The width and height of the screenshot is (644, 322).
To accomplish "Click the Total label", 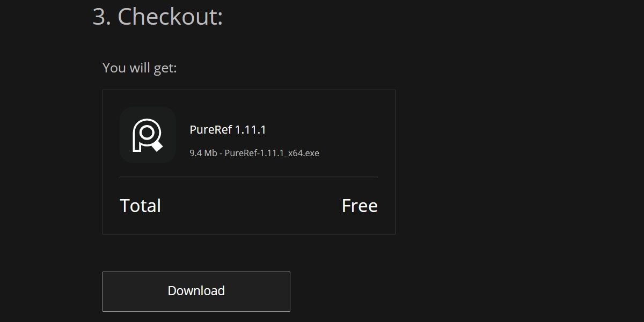I will pyautogui.click(x=140, y=206).
